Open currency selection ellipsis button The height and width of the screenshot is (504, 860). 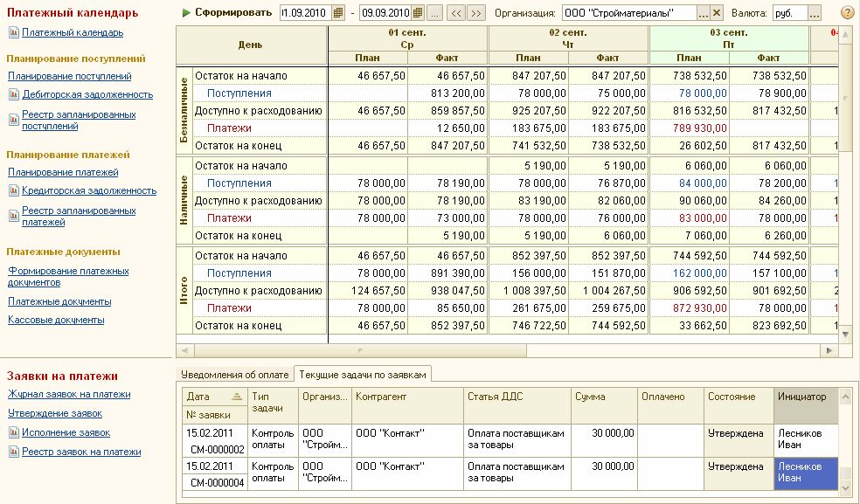point(815,13)
